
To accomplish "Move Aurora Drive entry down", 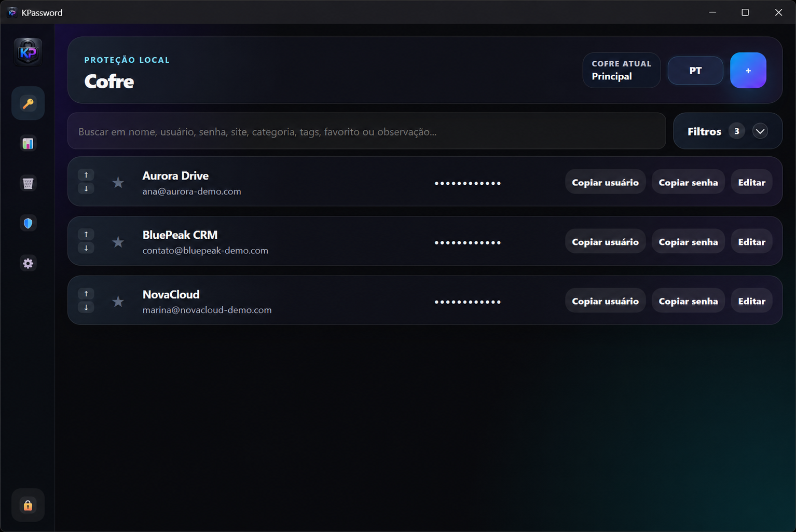I will coord(86,188).
